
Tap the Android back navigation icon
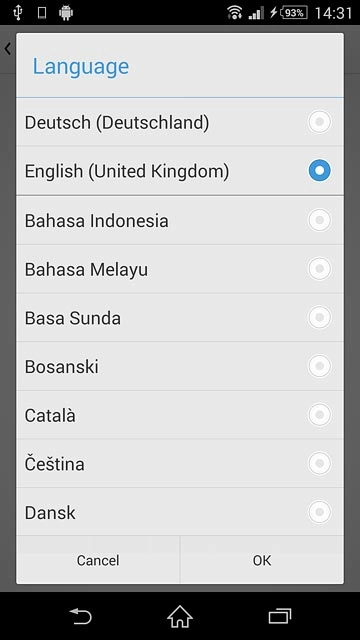(80, 616)
